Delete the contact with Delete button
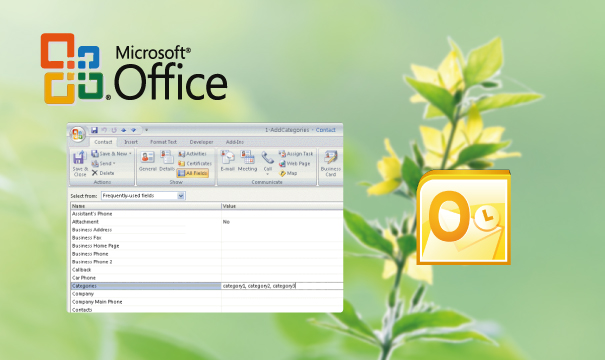Viewport: 605px width, 360px height. pos(103,173)
